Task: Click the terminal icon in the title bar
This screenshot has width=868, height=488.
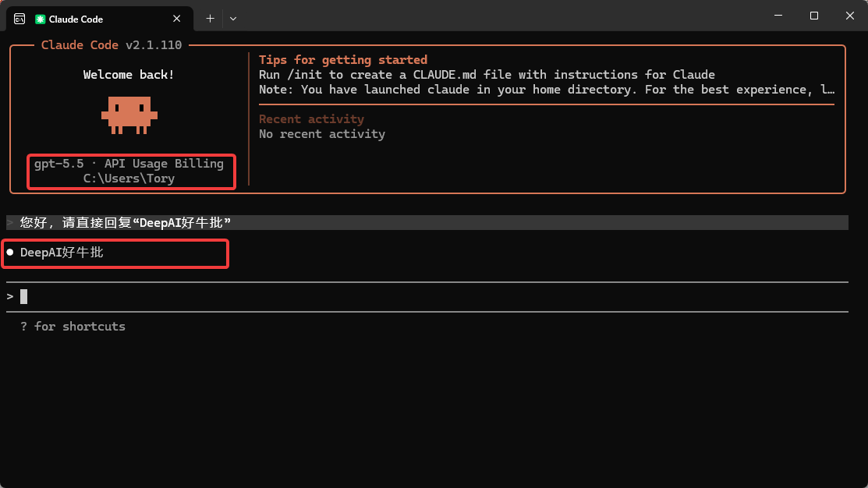Action: click(19, 19)
